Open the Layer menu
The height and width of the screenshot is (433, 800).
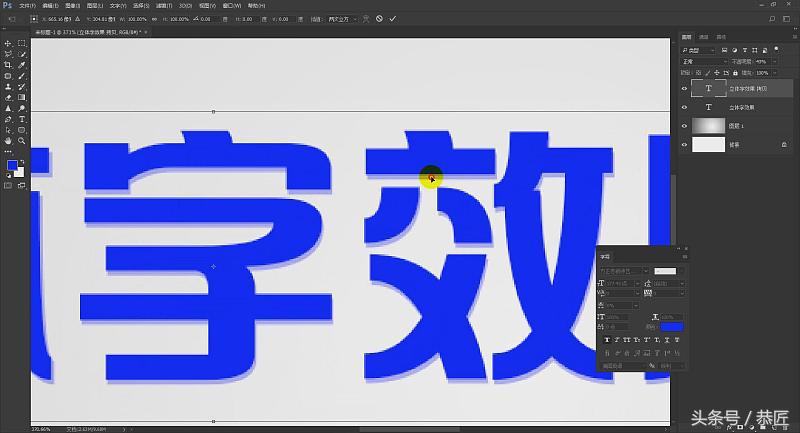coord(94,6)
